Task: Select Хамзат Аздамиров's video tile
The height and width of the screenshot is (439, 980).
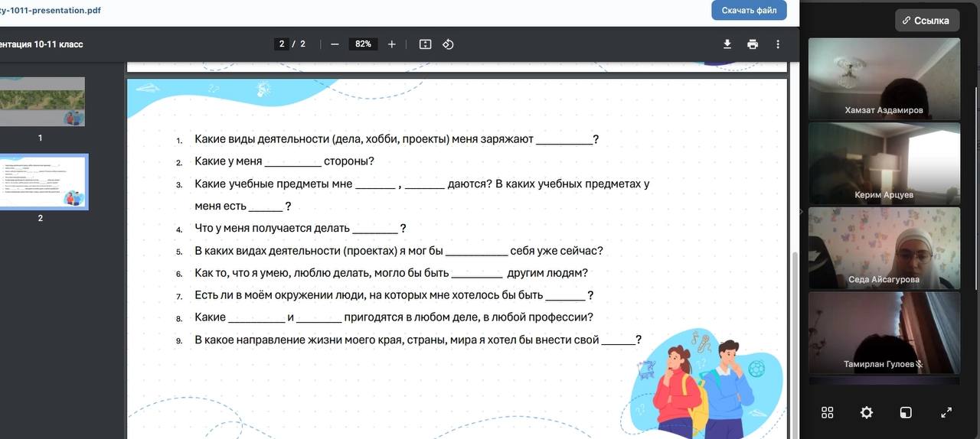Action: point(884,79)
